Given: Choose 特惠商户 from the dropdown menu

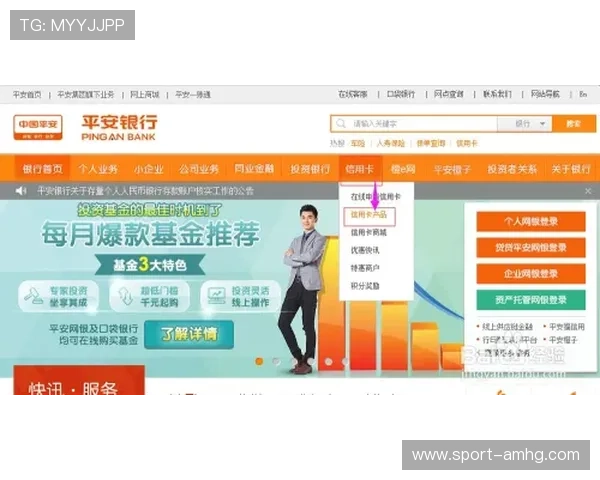Looking at the screenshot, I should pos(365,268).
